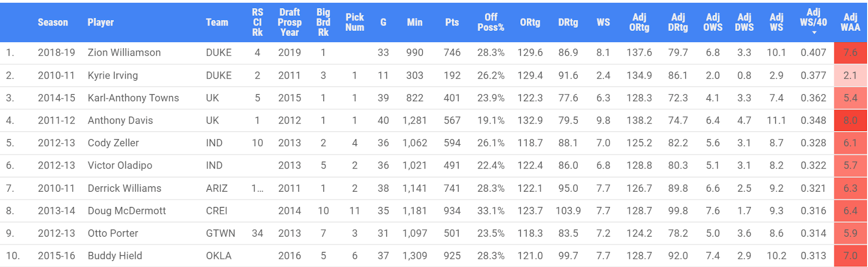868x267 pixels.
Task: Click the Pick Num column header
Action: [x=355, y=22]
